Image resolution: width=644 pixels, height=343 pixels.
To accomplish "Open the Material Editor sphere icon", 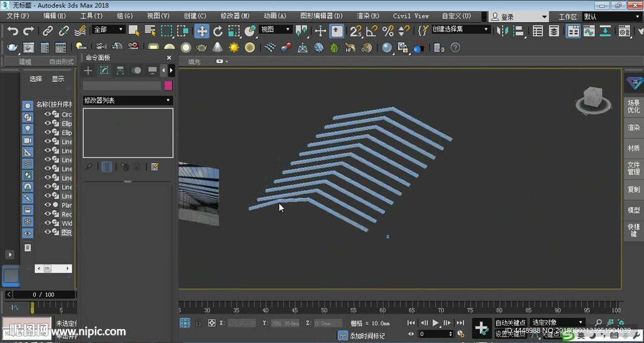I will pos(387,48).
